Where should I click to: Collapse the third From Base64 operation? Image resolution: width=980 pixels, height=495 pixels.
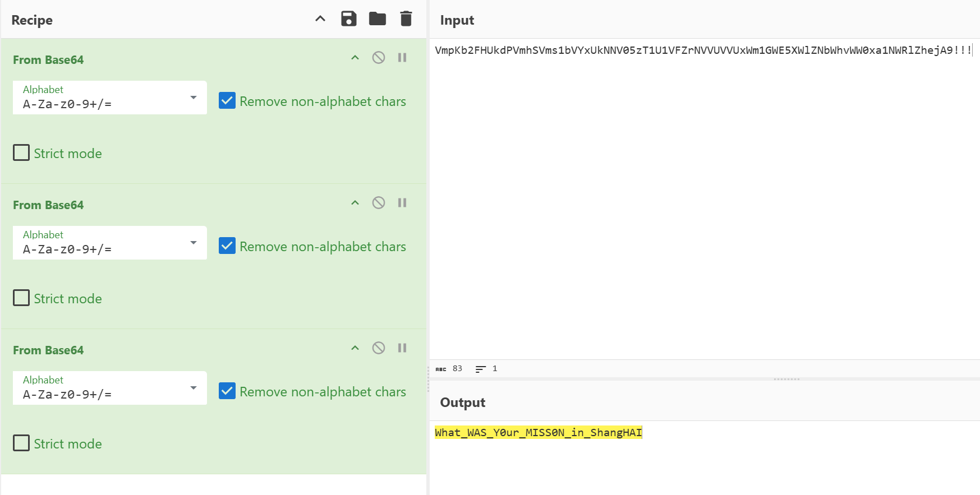click(x=355, y=348)
